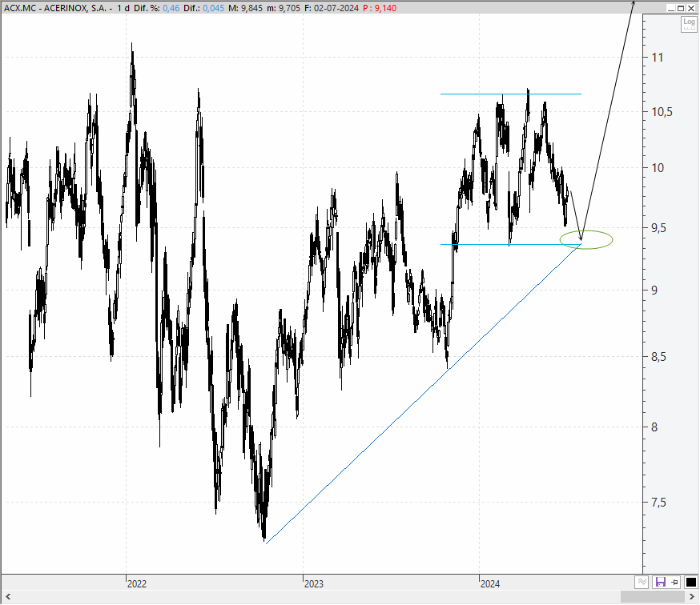Click the pin icon beside save
This screenshot has height=605, width=700.
coord(674,582)
